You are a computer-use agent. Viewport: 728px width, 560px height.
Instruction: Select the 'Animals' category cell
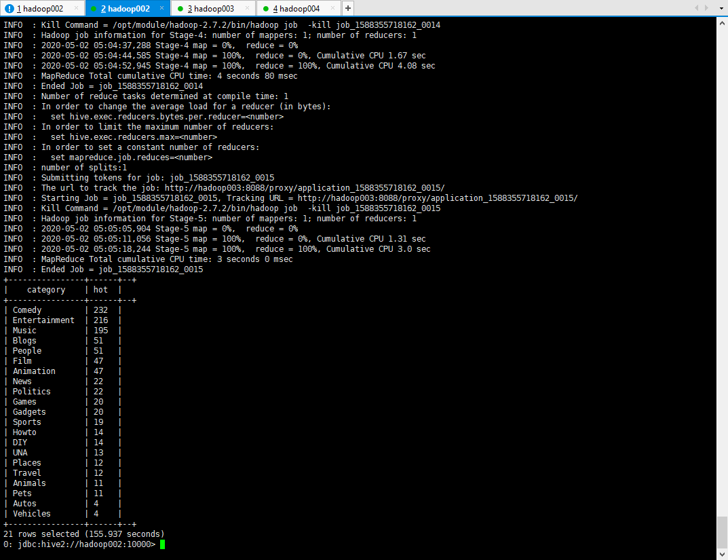point(29,484)
